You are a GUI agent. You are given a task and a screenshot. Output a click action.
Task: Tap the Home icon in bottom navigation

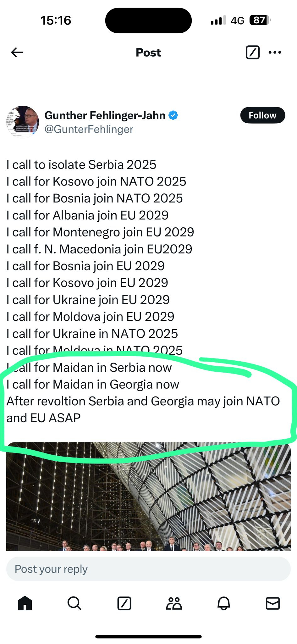pos(25,603)
